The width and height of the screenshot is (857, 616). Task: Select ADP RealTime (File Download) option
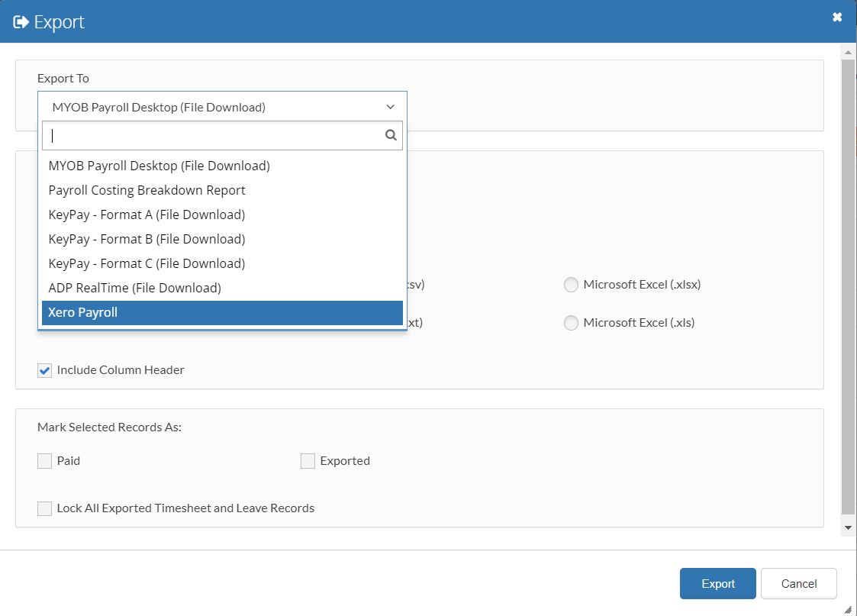click(222, 288)
